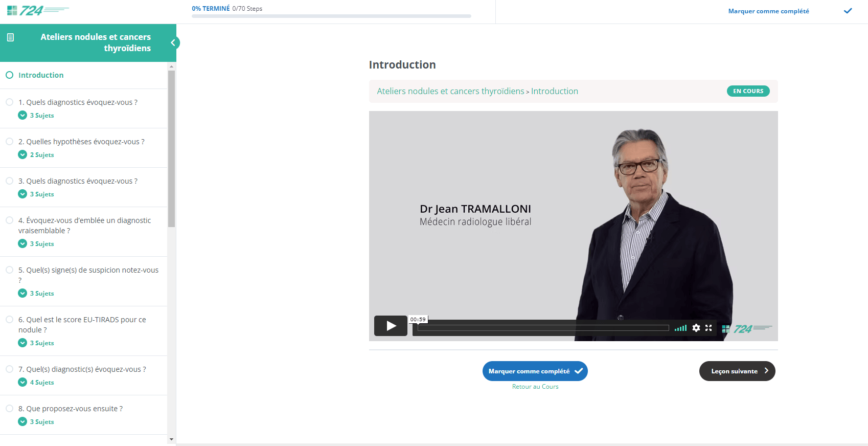Expand 3 Sujets under lesson 8
Screen dimensions: 868x446
36,422
